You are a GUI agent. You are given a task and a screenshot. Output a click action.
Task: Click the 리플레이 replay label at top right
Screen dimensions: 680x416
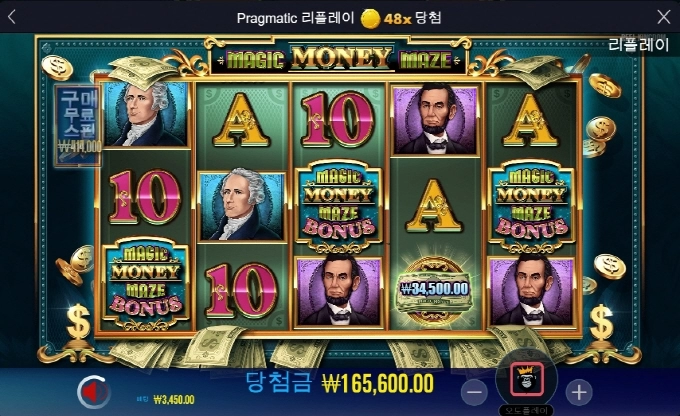coord(638,45)
